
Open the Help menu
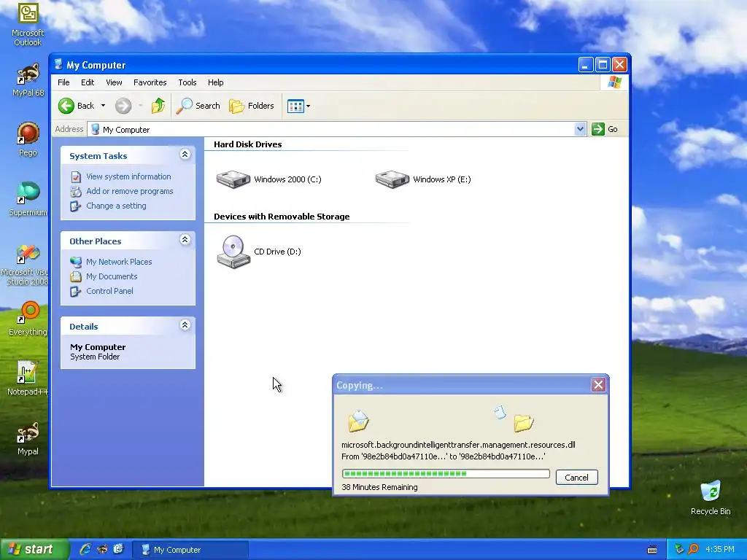point(215,82)
